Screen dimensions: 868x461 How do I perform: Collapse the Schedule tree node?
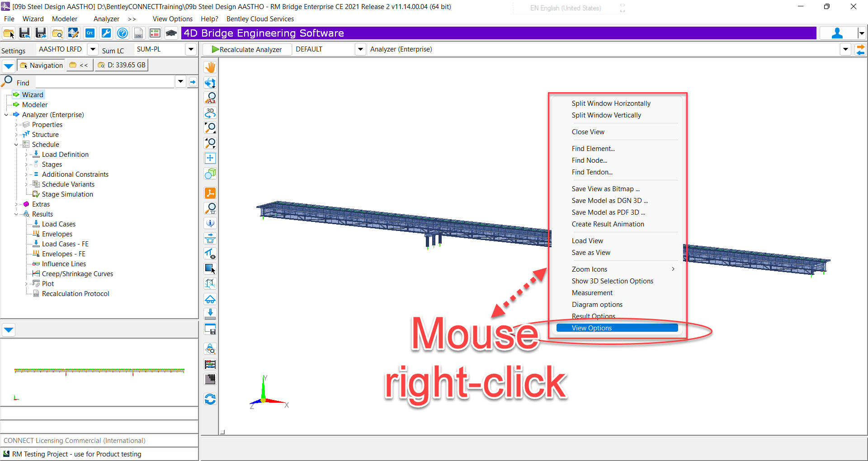pos(16,145)
